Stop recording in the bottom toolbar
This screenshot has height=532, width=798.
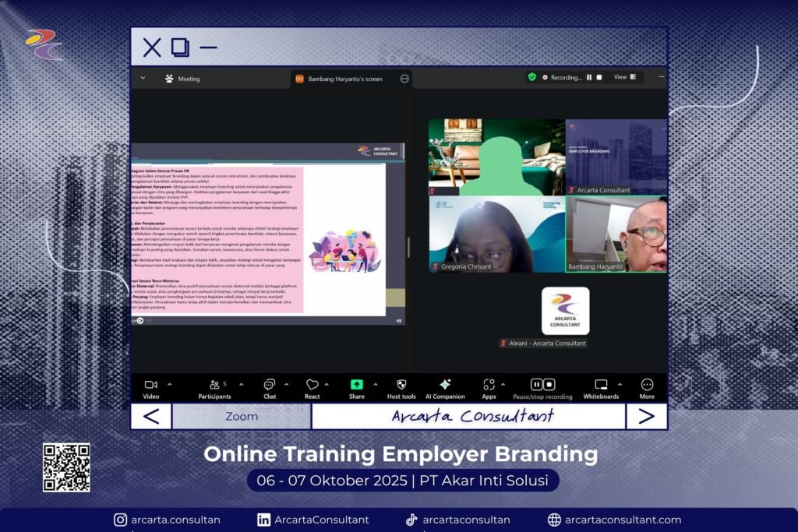tap(549, 385)
